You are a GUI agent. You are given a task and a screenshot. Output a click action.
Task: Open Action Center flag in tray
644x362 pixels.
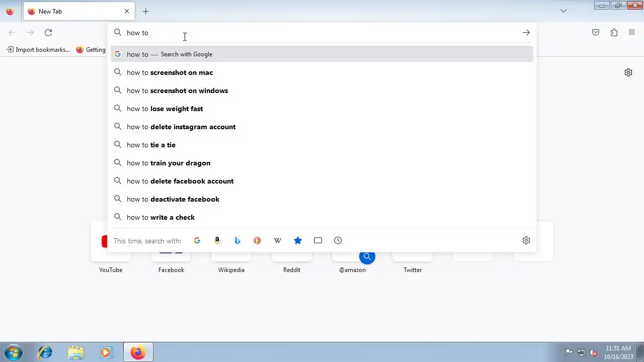point(569,352)
